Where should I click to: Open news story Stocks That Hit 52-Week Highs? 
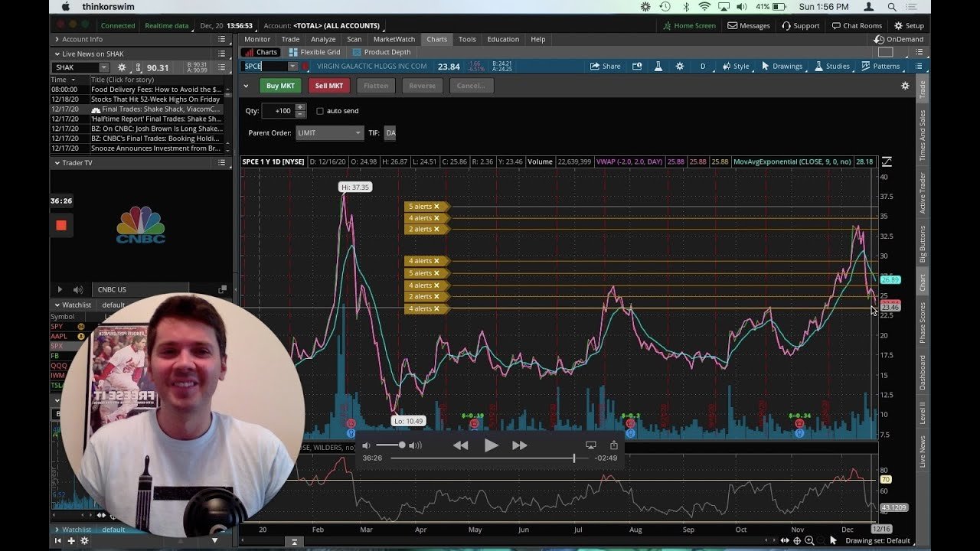(x=155, y=99)
